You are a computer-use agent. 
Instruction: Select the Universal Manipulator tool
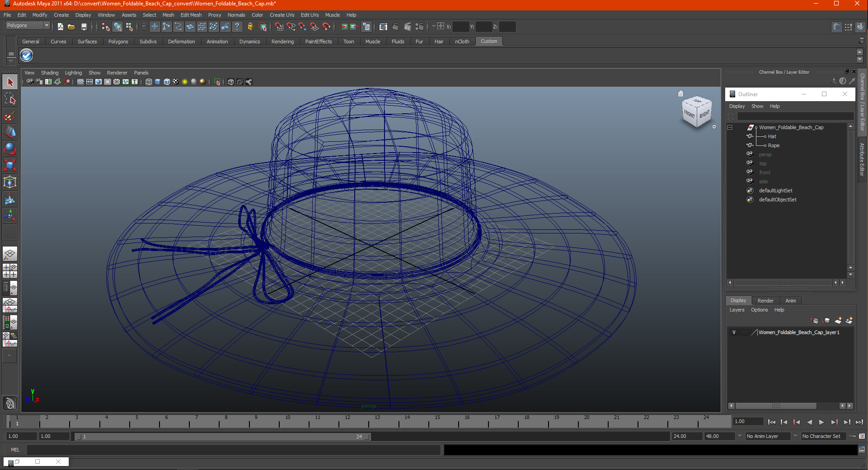pyautogui.click(x=10, y=182)
